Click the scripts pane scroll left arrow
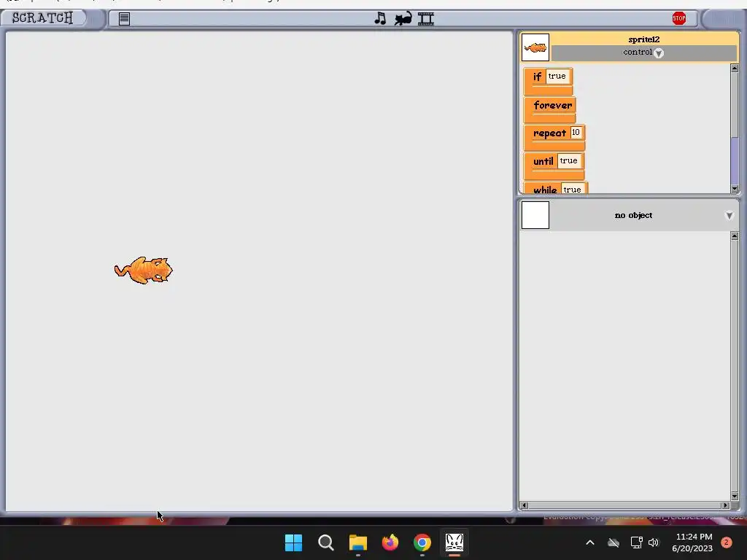The image size is (747, 560). pos(524,505)
